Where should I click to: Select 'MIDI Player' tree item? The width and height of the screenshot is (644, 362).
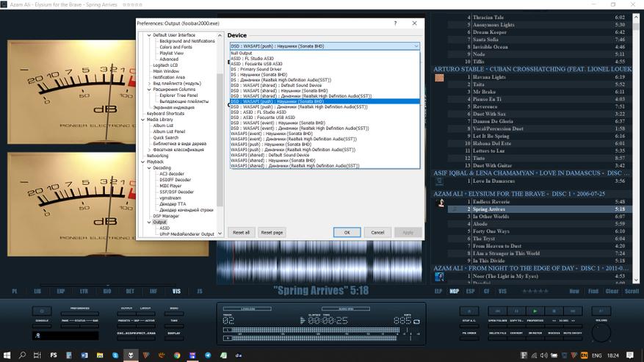[170, 186]
